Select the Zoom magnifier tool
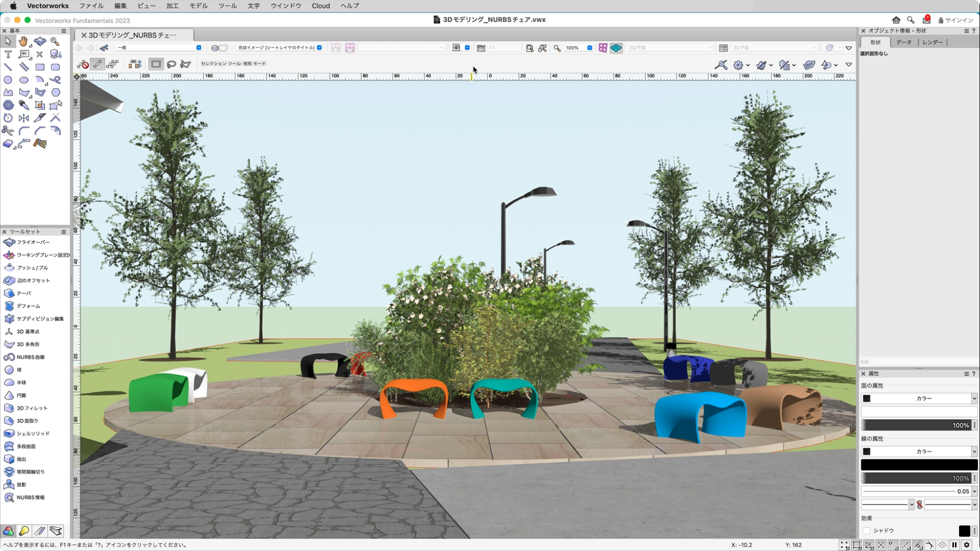Viewport: 980px width, 551px height. tap(55, 41)
